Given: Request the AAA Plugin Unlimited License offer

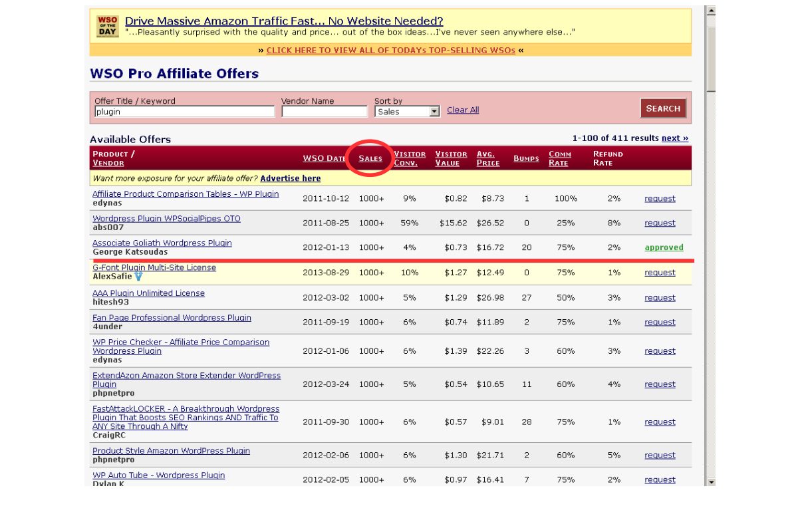Looking at the screenshot, I should (x=660, y=298).
